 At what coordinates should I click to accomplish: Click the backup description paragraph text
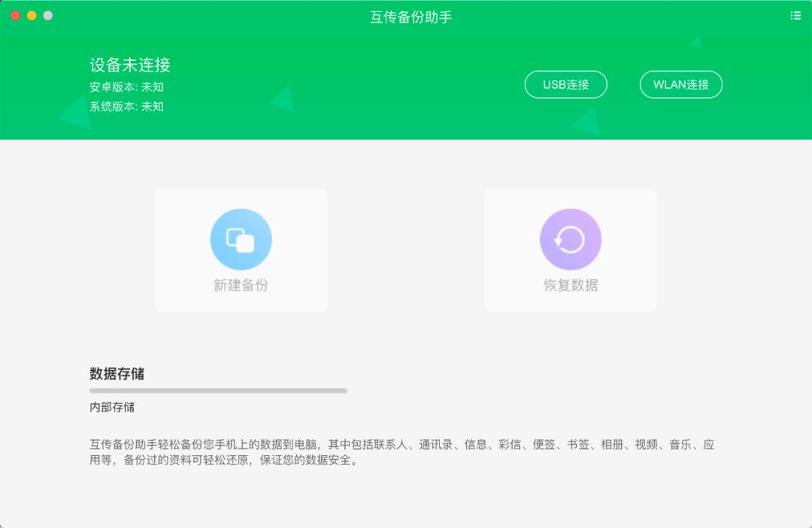[x=401, y=453]
